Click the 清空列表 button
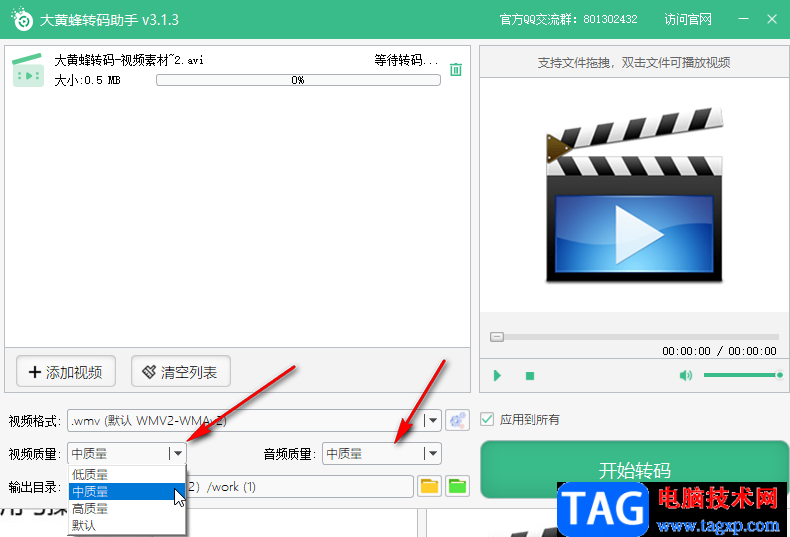 pyautogui.click(x=181, y=372)
